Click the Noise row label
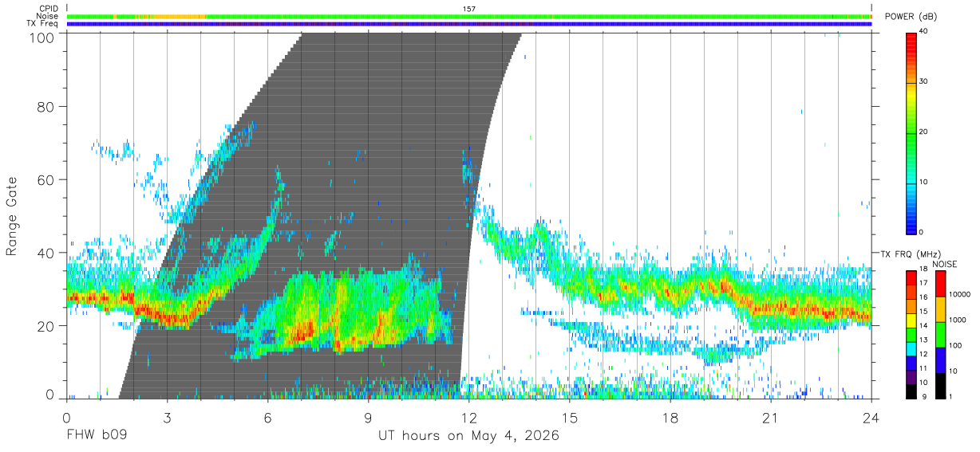The width and height of the screenshot is (980, 452). 47,16
